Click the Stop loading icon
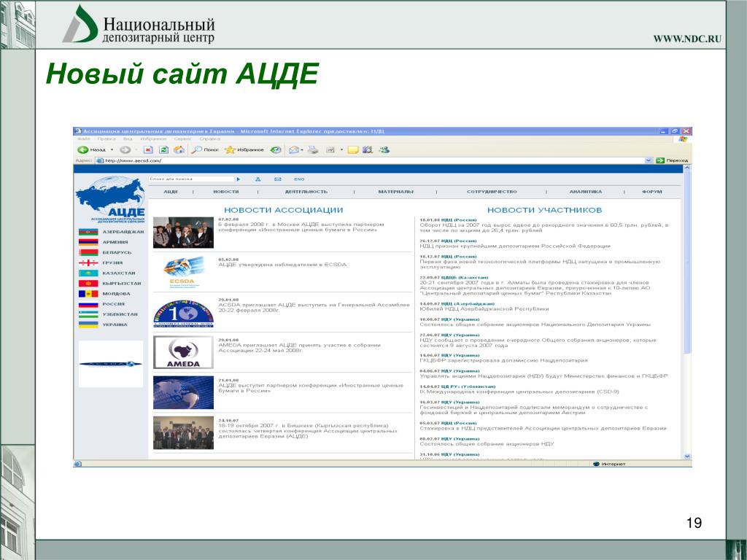 [x=148, y=149]
